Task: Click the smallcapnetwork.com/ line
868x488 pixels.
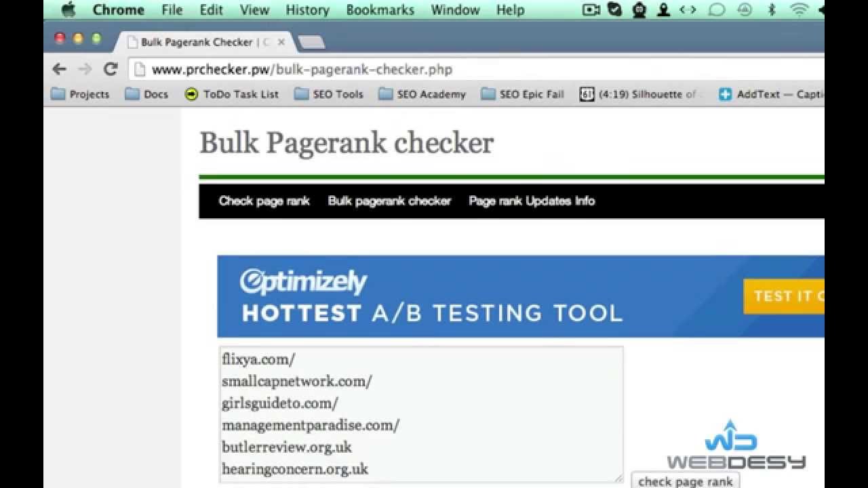Action: pyautogui.click(x=296, y=381)
